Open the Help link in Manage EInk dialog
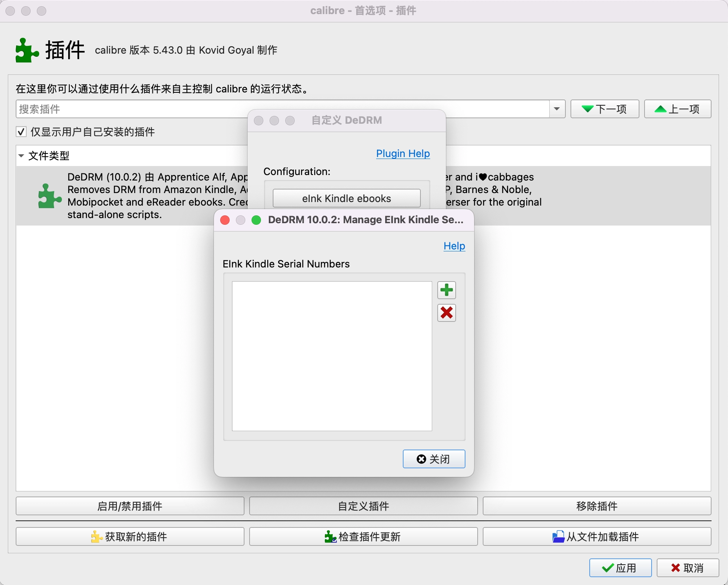Screen dimensions: 728x585 (x=454, y=246)
